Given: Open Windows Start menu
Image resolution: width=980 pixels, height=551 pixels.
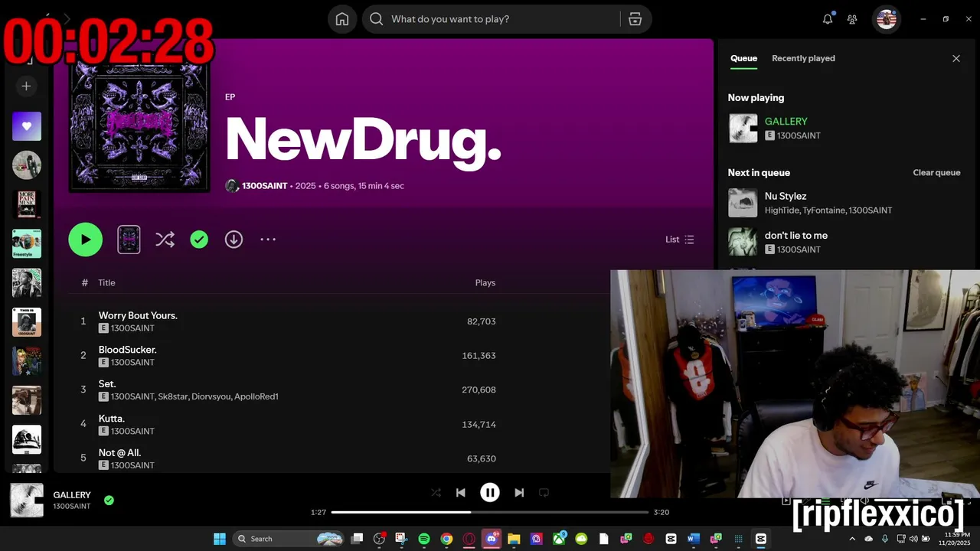Looking at the screenshot, I should [x=220, y=539].
